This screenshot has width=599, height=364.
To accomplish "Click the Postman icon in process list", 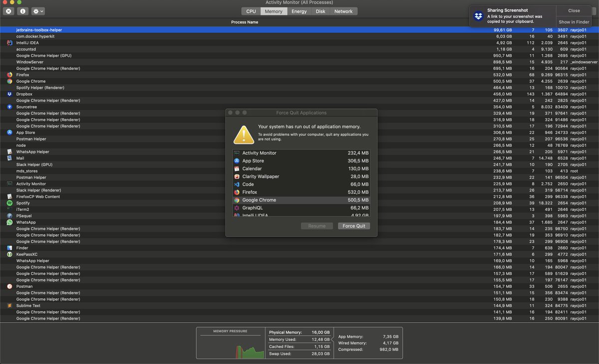I will (9, 286).
